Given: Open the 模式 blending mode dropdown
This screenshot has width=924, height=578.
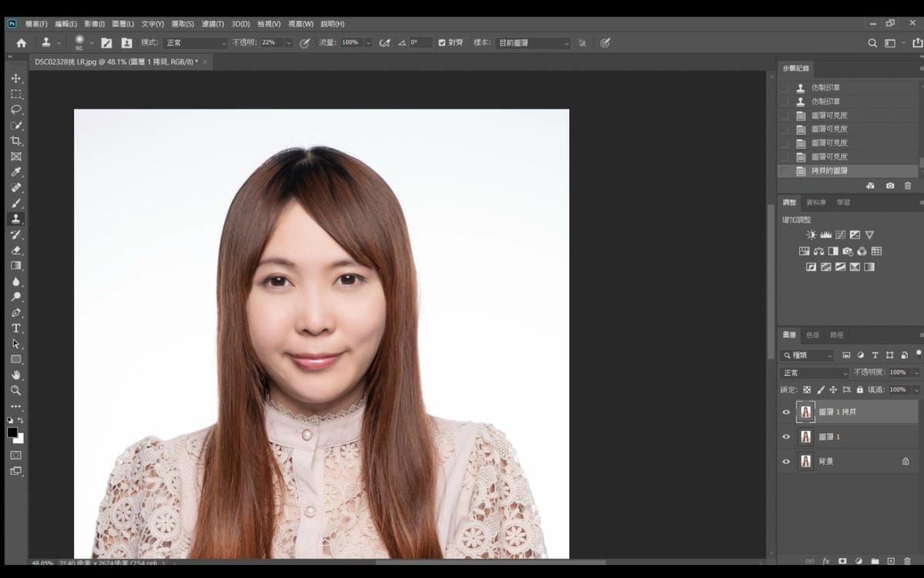Looking at the screenshot, I should [x=196, y=43].
